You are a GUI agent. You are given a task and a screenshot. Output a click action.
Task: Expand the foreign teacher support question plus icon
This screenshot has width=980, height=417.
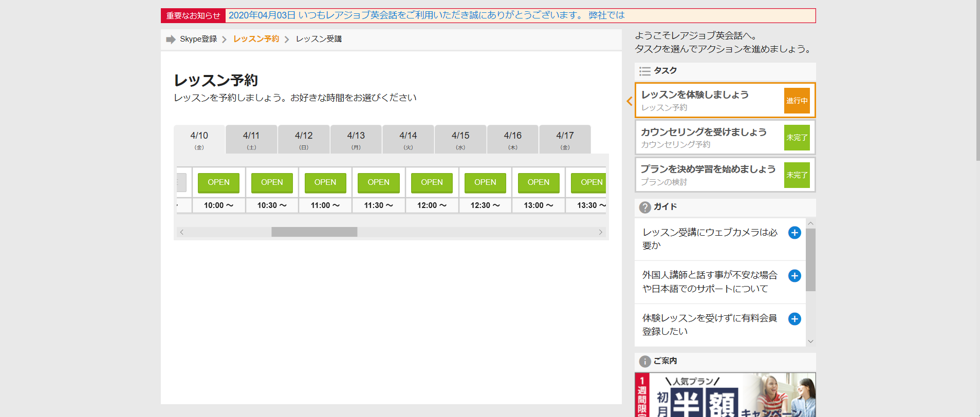pyautogui.click(x=794, y=276)
